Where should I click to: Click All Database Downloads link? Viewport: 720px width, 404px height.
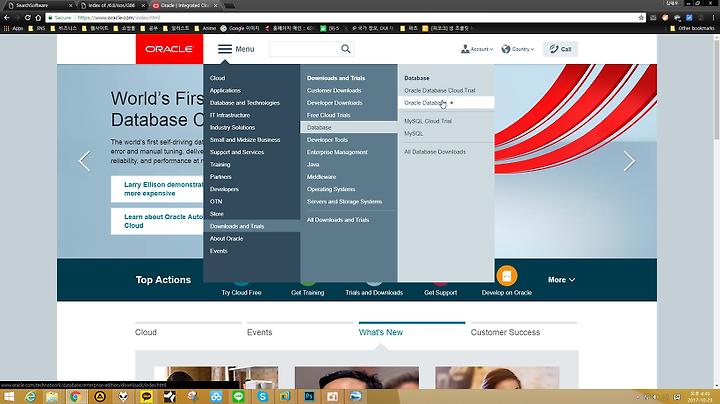click(x=434, y=152)
